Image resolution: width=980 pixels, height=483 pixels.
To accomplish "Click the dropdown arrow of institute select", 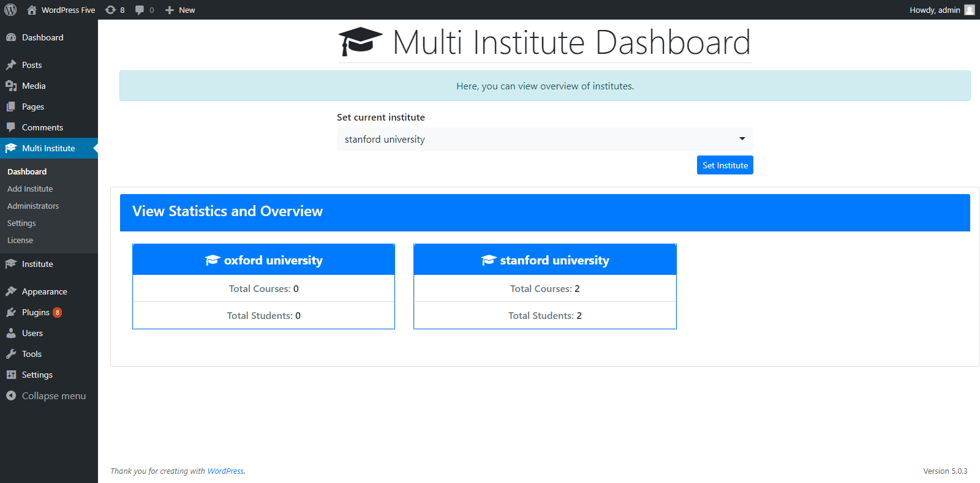I will [742, 139].
